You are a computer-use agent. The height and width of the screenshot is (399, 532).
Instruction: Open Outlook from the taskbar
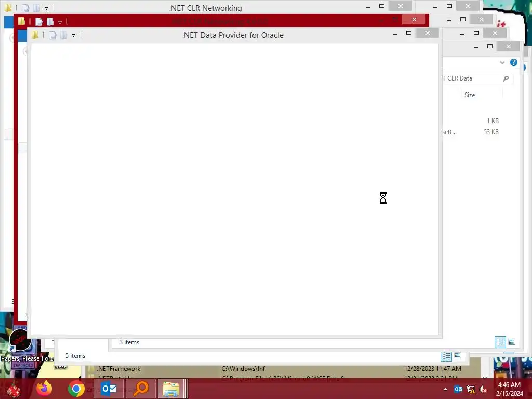109,389
